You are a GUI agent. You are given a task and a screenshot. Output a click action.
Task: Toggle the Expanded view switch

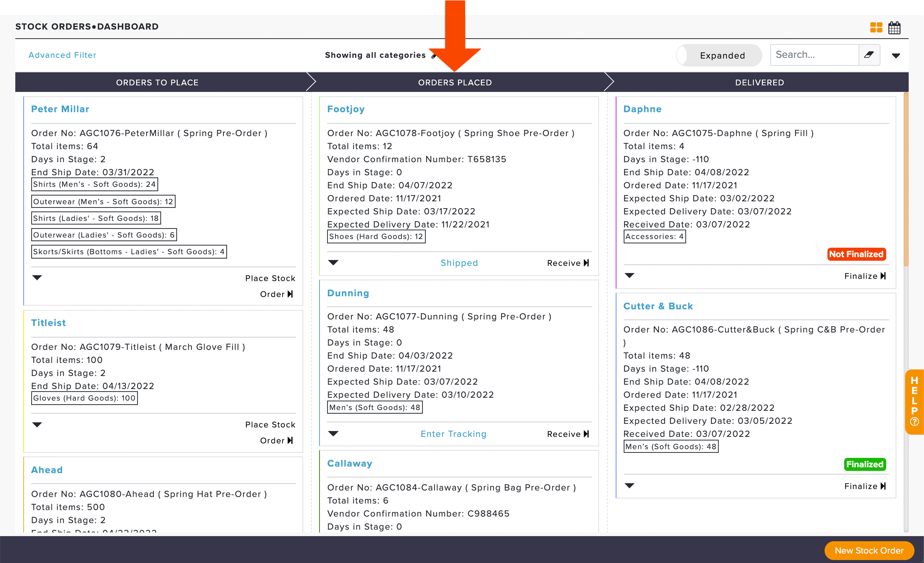coord(719,55)
